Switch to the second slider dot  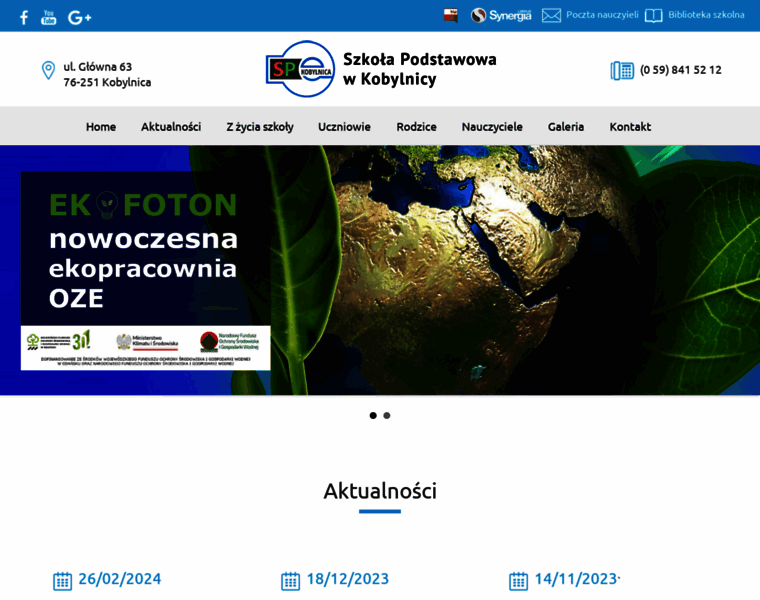coord(387,415)
